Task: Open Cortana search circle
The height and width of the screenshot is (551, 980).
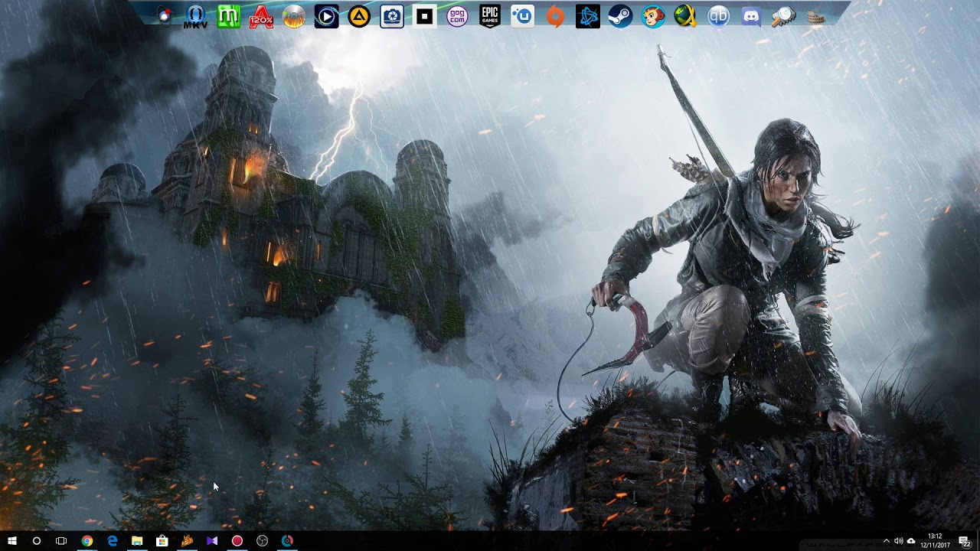Action: (37, 541)
